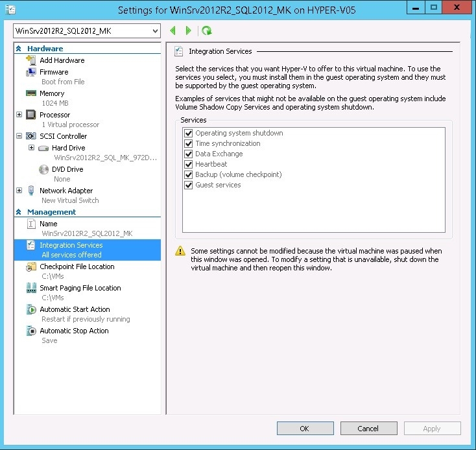Click the Cancel button
Screen dimensions: 476x450
coord(368,429)
